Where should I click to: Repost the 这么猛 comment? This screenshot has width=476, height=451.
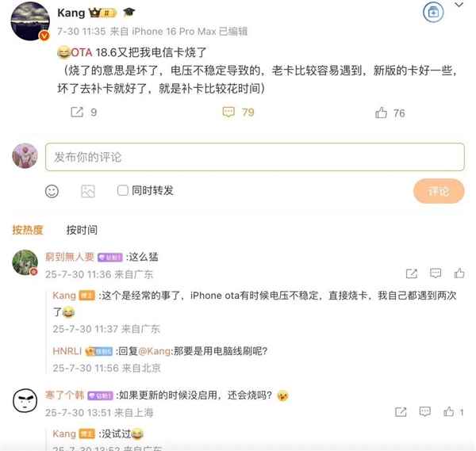pyautogui.click(x=412, y=273)
